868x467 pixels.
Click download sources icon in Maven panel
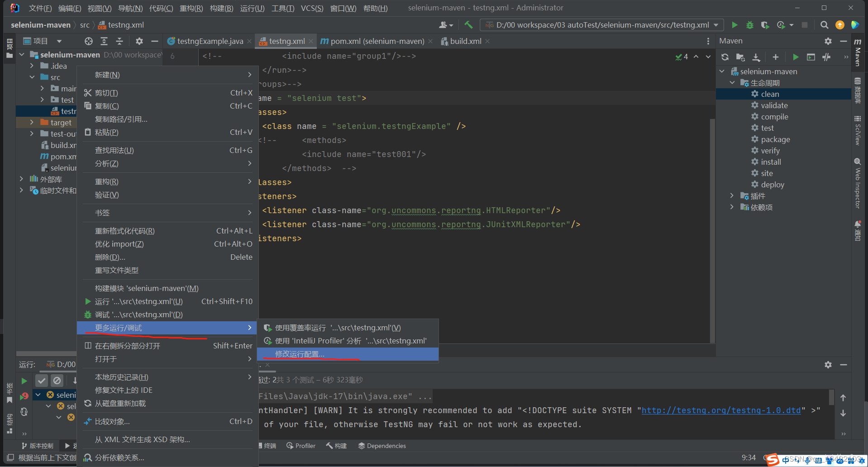(x=756, y=57)
